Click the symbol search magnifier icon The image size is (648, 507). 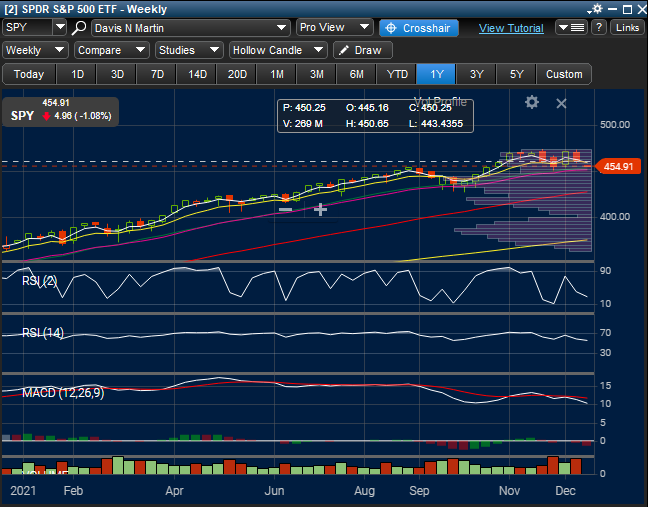pyautogui.click(x=79, y=28)
